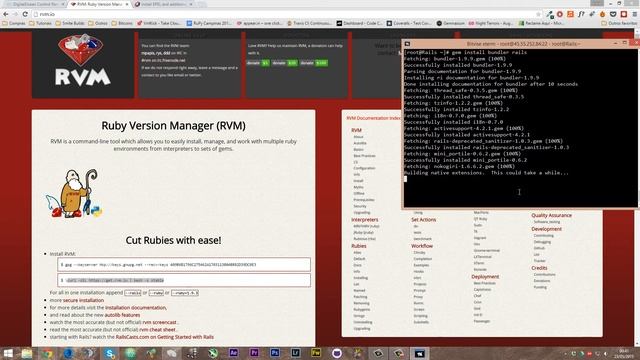Open Google Chrome from the taskbar
The height and width of the screenshot is (360, 640).
click(x=47, y=353)
